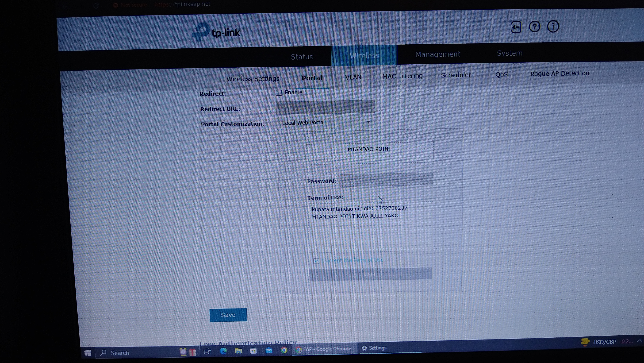Toggle 'I accept the Term of Use' checkbox
Image resolution: width=644 pixels, height=363 pixels.
pos(316,261)
